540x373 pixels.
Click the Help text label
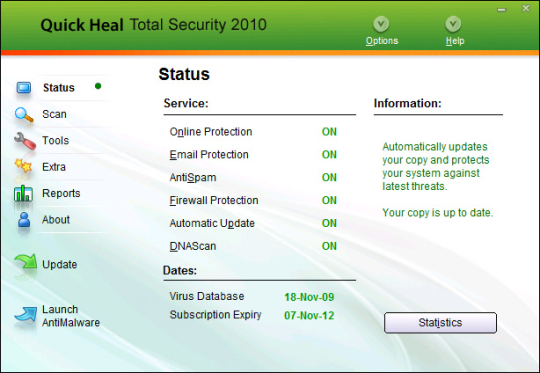[x=455, y=41]
